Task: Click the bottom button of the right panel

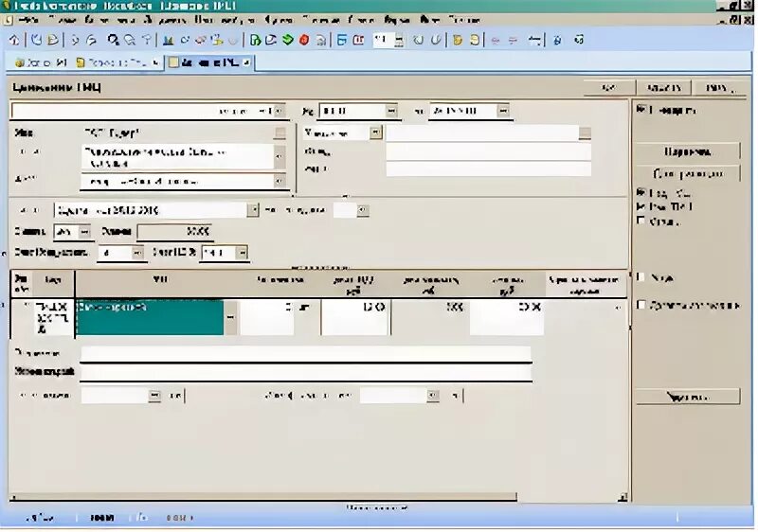Action: [687, 397]
